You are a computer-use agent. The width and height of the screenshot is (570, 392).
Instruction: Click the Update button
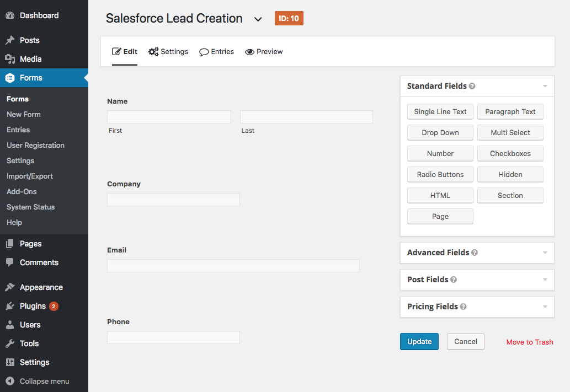coord(419,341)
